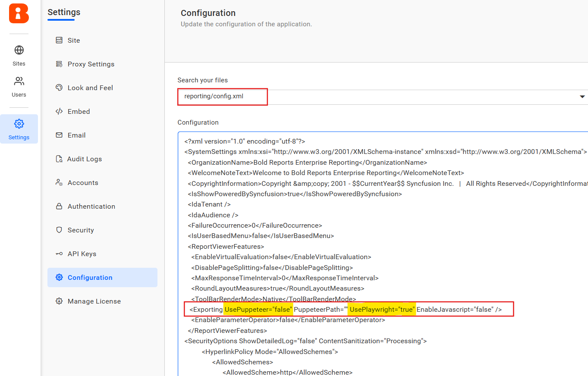Click the DisablePageSplitting line

[272, 268]
